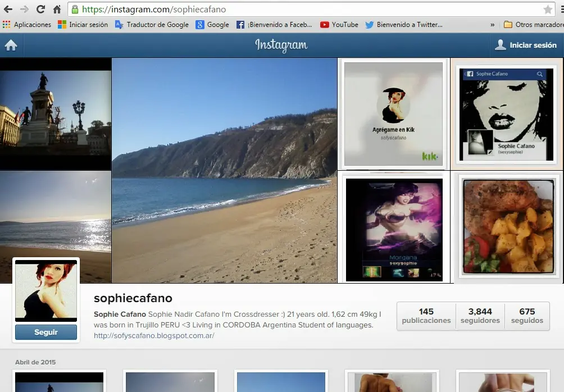Open the sofyscafano.blogspot.com.ar link
Screen dimensions: 564x392
click(154, 335)
